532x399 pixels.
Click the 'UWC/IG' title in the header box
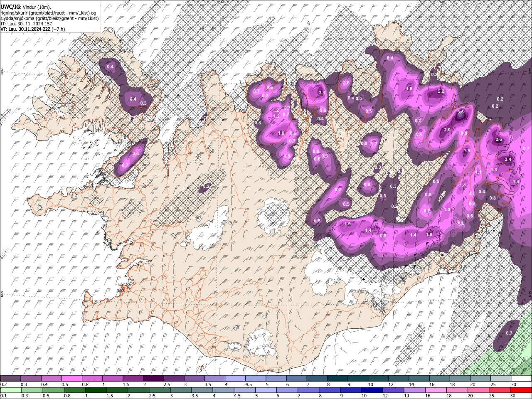tap(10, 7)
